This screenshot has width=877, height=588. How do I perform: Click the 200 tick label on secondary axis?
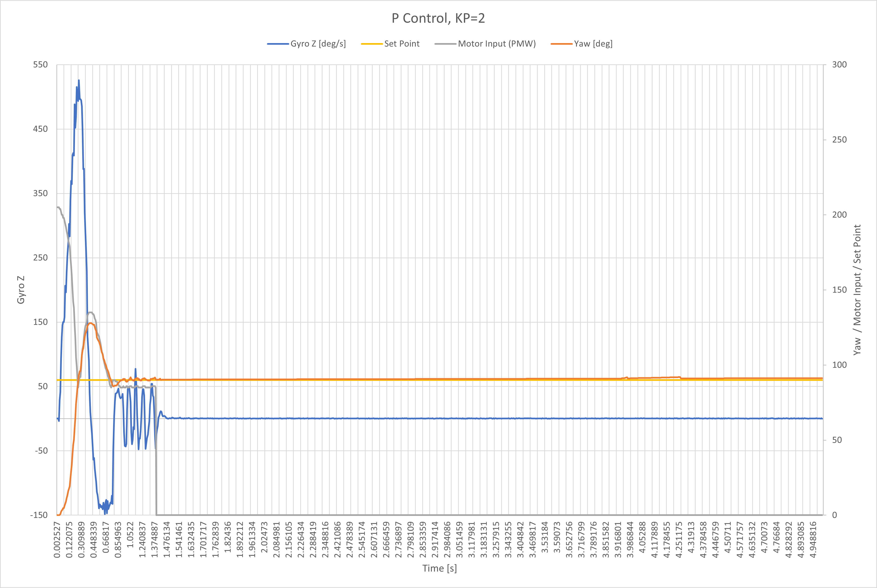(x=840, y=214)
